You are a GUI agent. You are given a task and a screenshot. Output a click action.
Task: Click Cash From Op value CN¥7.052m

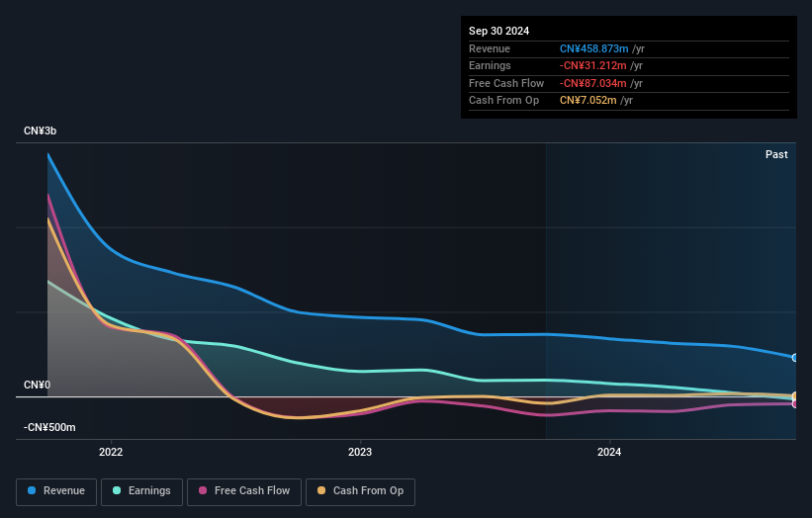588,101
